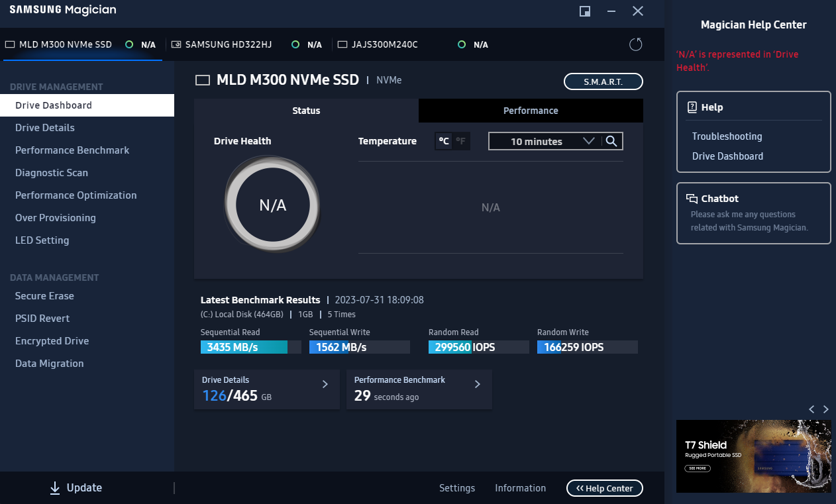The width and height of the screenshot is (836, 504).
Task: Click the '(C:) Local Disk (464GB)' text
Action: [242, 315]
